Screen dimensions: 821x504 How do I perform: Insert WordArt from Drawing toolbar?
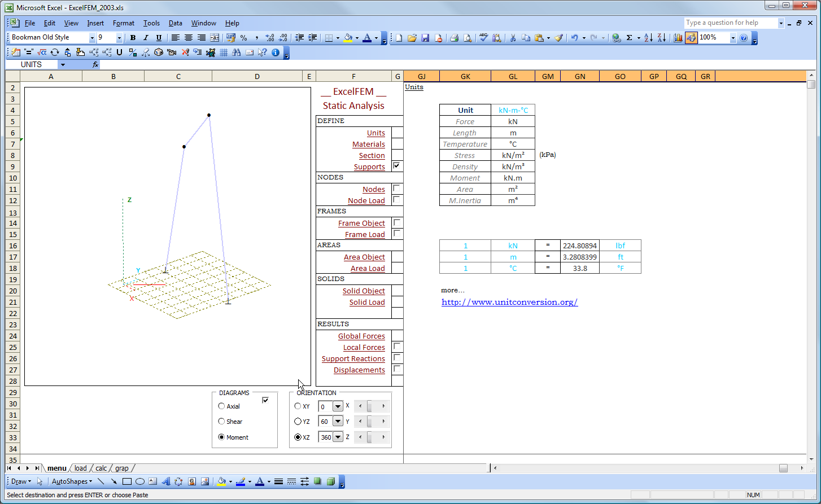tap(166, 481)
